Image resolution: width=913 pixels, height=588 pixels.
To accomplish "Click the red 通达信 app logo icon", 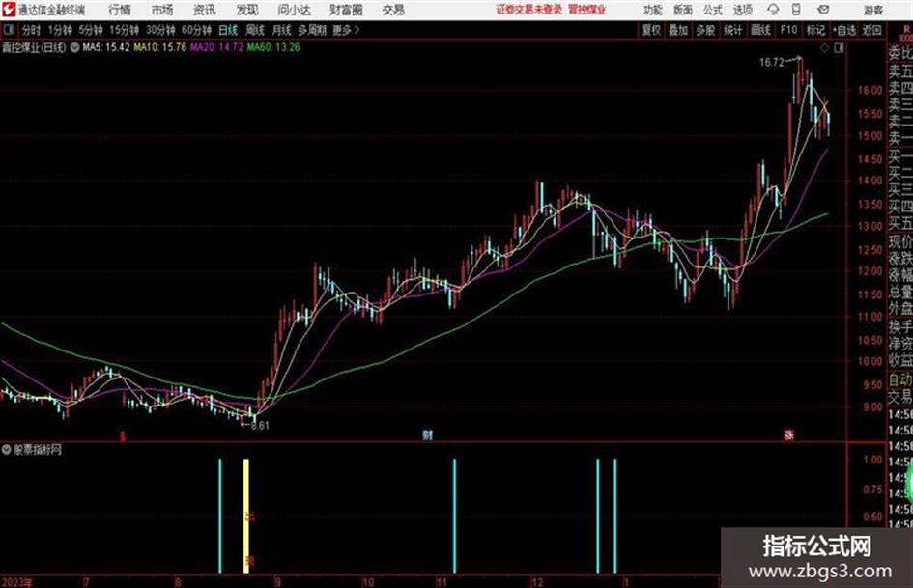I will [8, 10].
